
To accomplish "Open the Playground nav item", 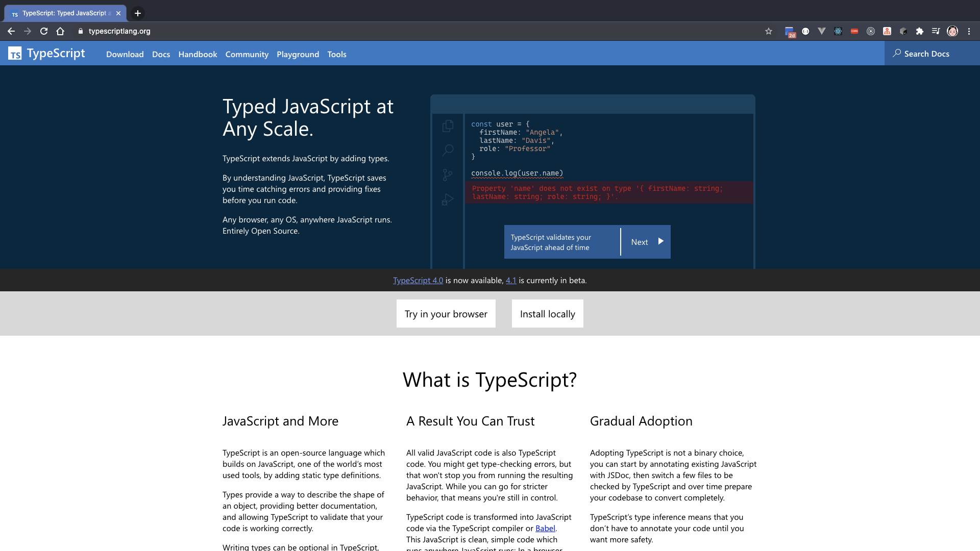I will click(x=298, y=54).
